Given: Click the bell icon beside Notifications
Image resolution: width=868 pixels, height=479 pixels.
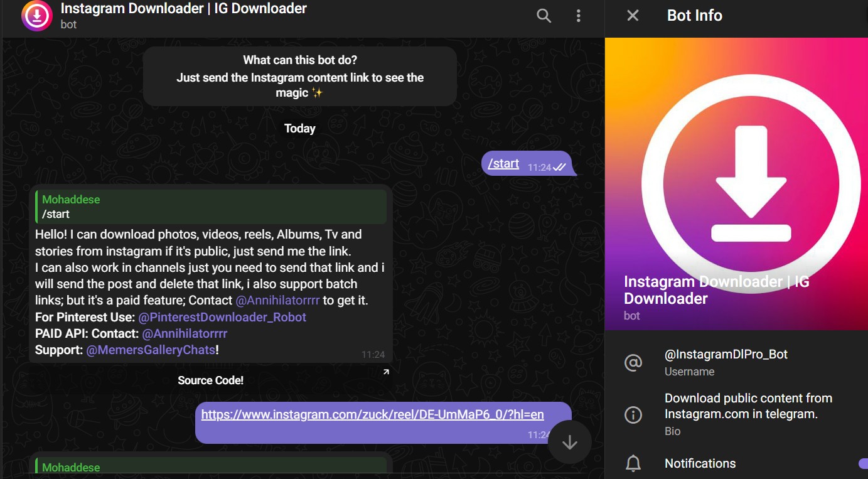Looking at the screenshot, I should click(x=633, y=464).
